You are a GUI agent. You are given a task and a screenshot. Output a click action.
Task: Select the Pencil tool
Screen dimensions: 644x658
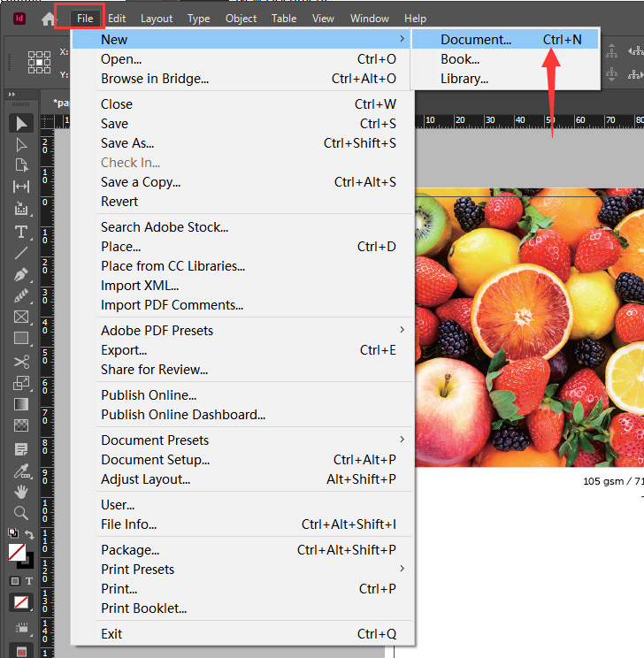pyautogui.click(x=21, y=296)
